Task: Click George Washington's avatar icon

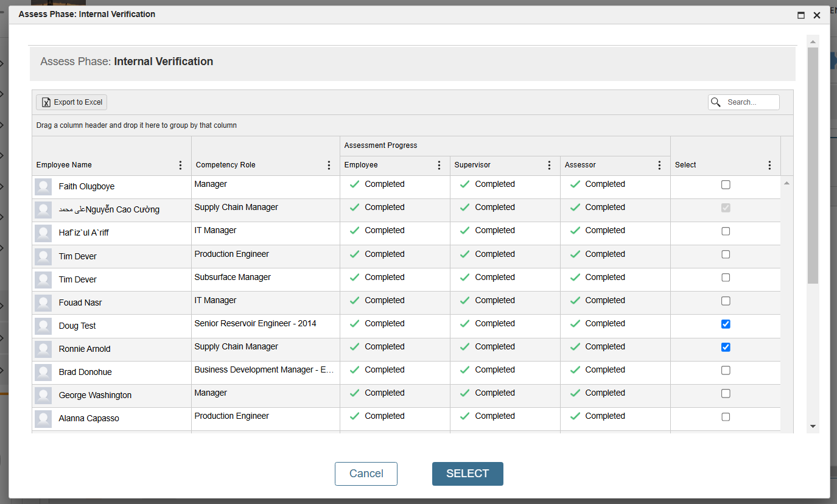Action: click(43, 396)
